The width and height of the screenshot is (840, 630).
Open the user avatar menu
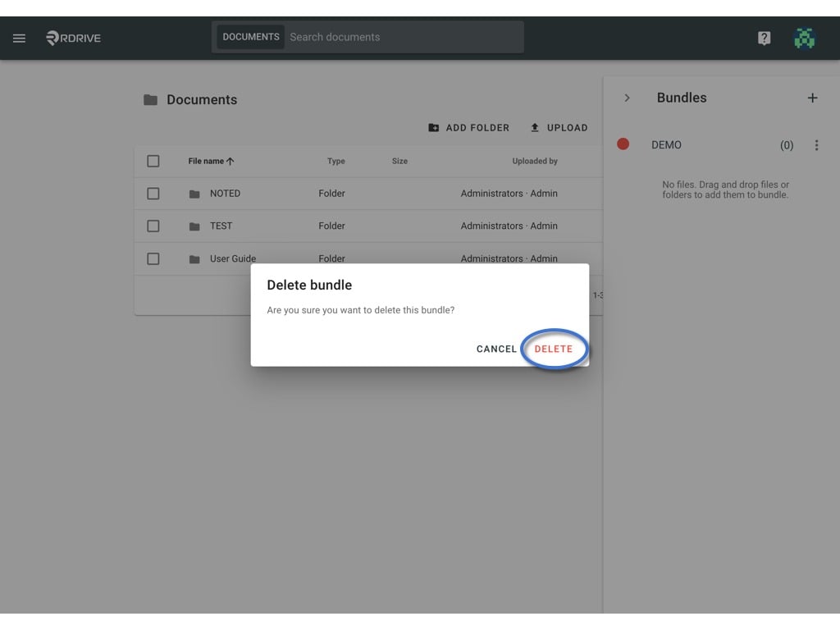[804, 38]
